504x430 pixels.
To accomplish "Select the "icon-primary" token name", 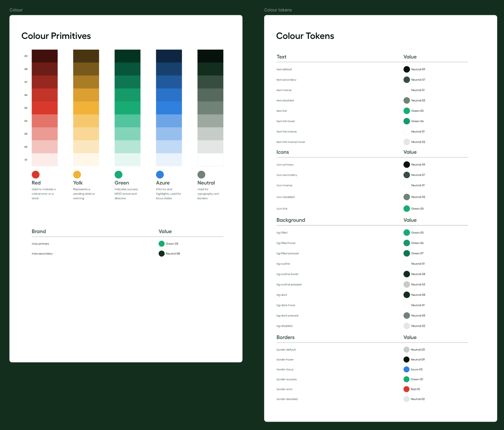I will coord(285,165).
